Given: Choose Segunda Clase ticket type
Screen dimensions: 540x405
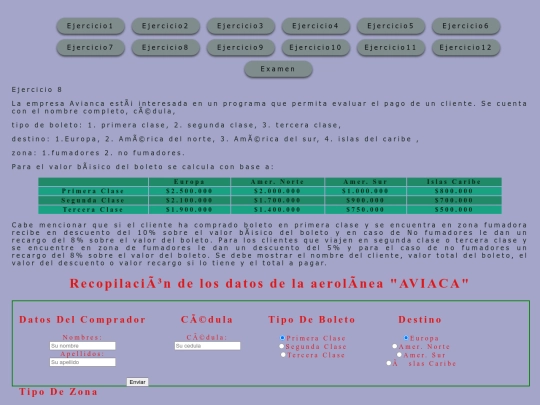Looking at the screenshot, I should pyautogui.click(x=282, y=346).
